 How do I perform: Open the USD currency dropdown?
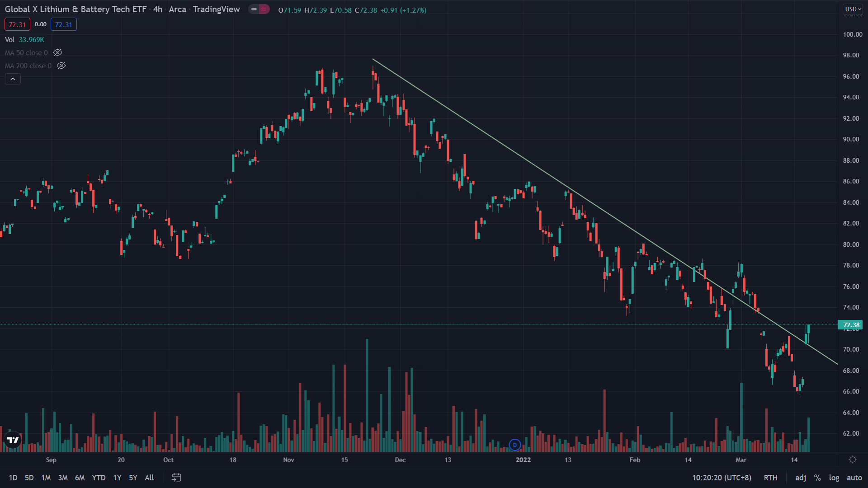click(x=853, y=9)
